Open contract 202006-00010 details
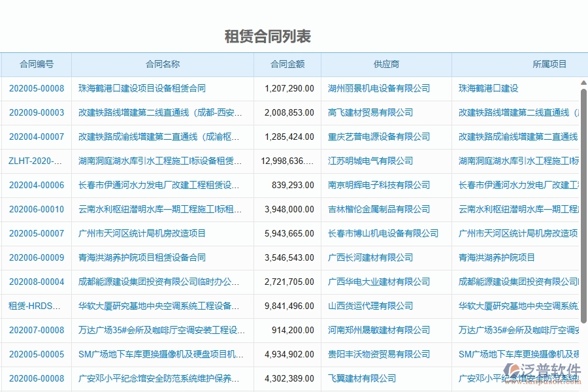This screenshot has height=392, width=588. point(36,209)
